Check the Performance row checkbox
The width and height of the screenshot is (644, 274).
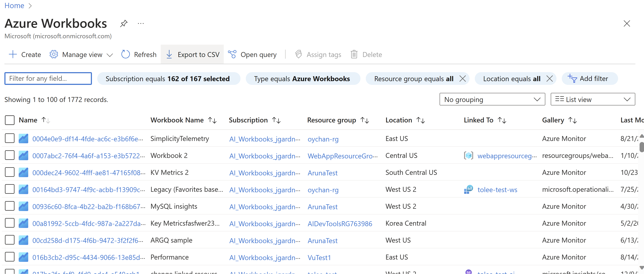(x=10, y=257)
